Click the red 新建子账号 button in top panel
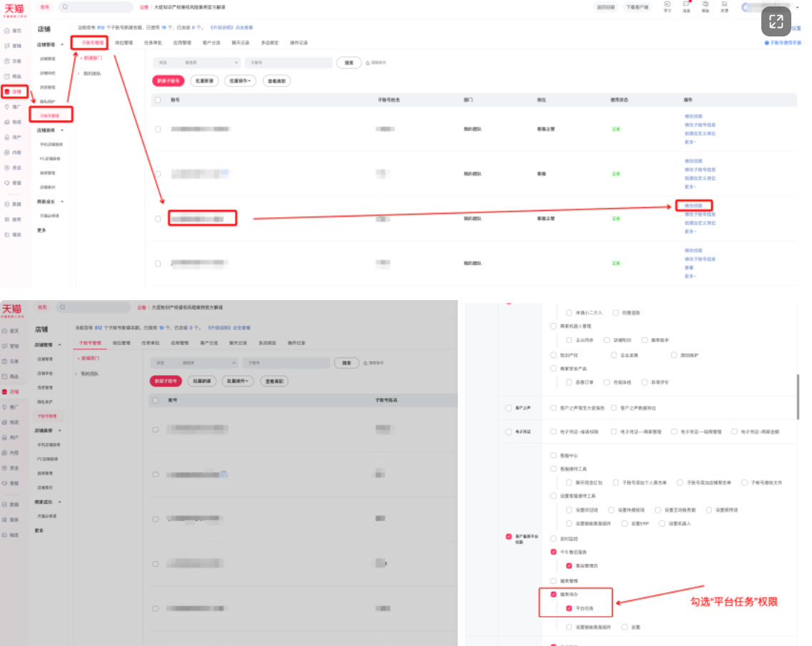The height and width of the screenshot is (646, 812). click(168, 81)
